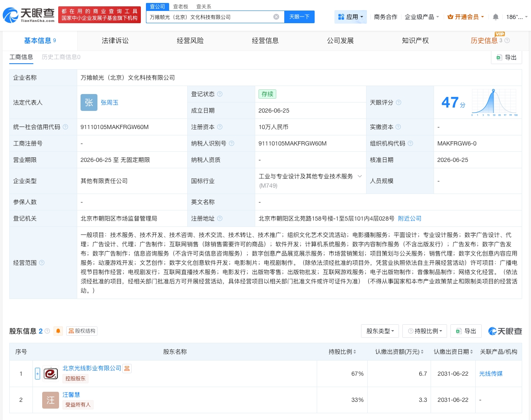Select the 查老板 search mode
This screenshot has width=531, height=420.
(x=181, y=7)
